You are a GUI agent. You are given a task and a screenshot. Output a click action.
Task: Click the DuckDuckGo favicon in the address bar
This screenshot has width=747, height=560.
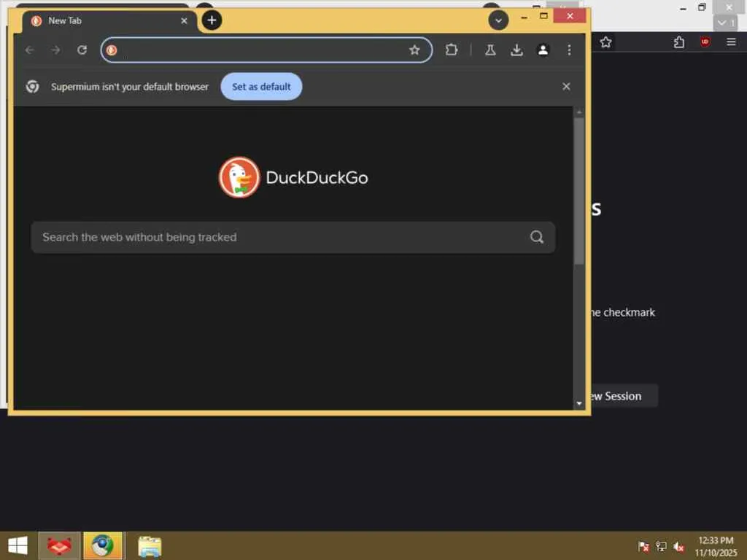[112, 50]
